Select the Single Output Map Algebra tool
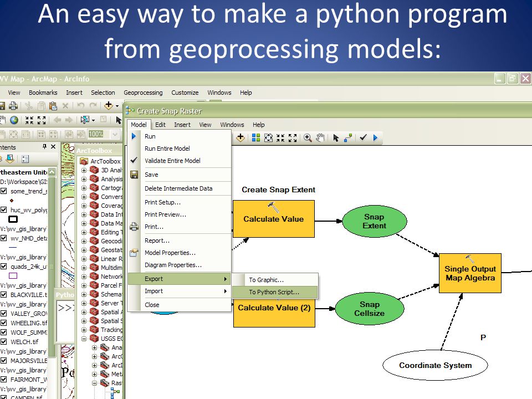 [x=470, y=273]
